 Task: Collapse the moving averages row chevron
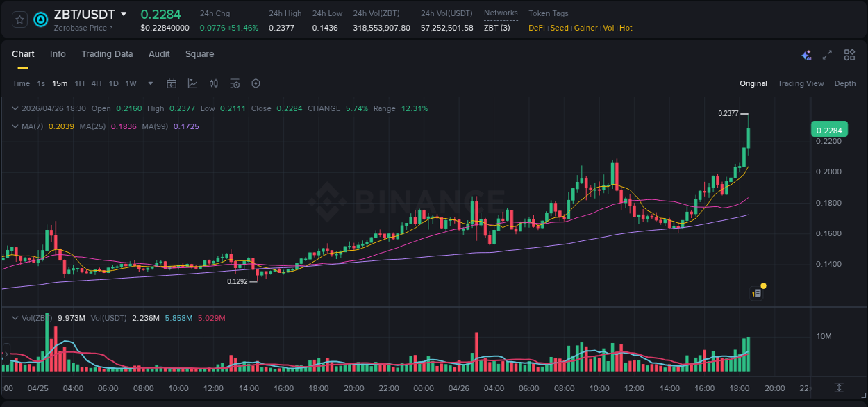(15, 126)
